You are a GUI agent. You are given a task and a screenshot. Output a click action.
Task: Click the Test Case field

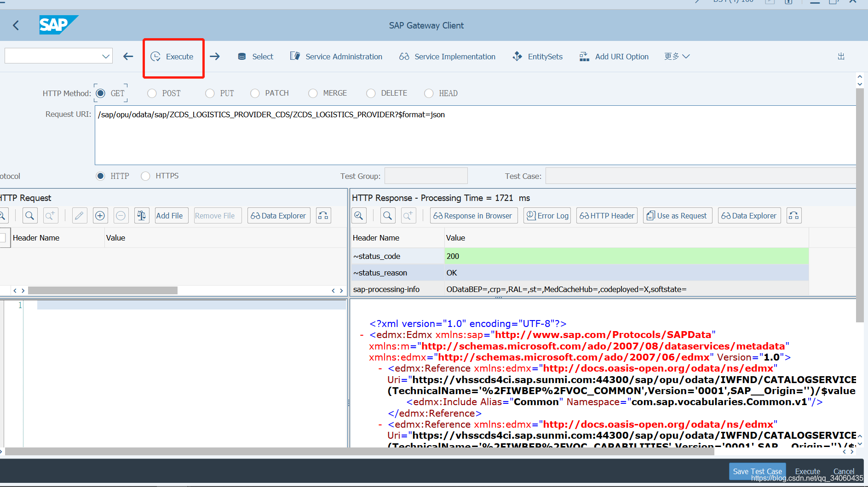click(701, 176)
